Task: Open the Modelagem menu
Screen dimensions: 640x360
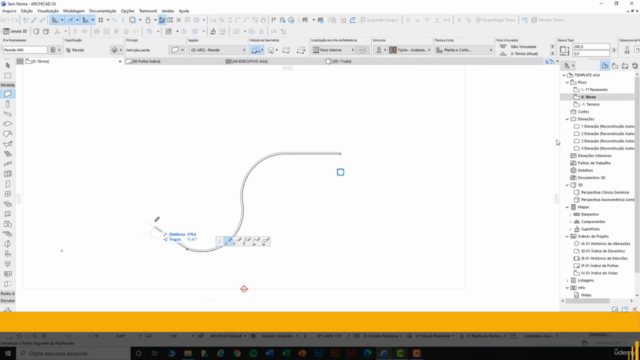Action: [74, 11]
